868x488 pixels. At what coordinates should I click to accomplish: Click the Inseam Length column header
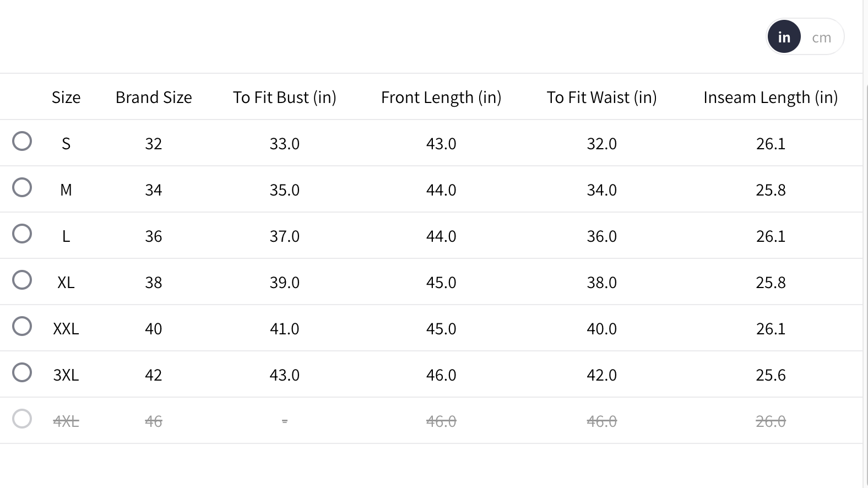(x=771, y=97)
